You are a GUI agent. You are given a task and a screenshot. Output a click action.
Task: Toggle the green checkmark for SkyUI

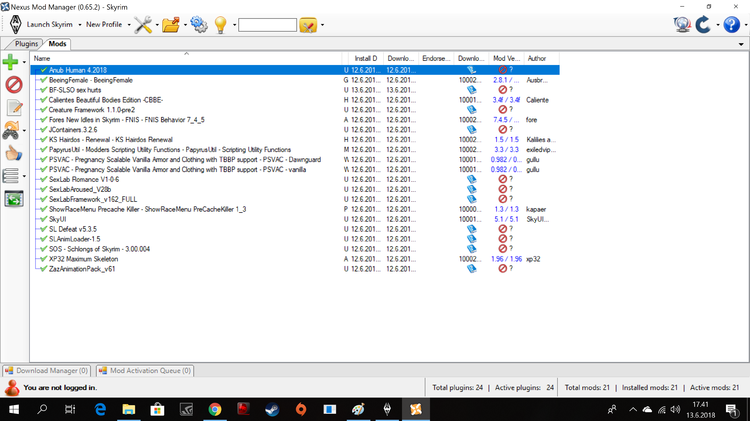click(44, 219)
